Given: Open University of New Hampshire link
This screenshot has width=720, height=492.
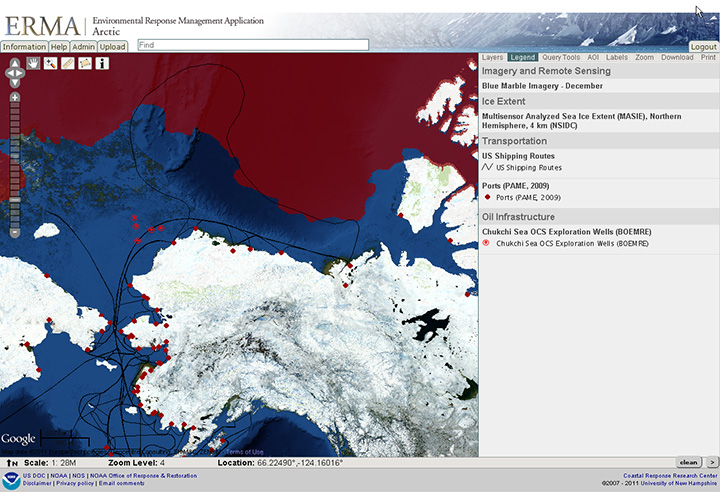Looking at the screenshot, I should (x=679, y=483).
